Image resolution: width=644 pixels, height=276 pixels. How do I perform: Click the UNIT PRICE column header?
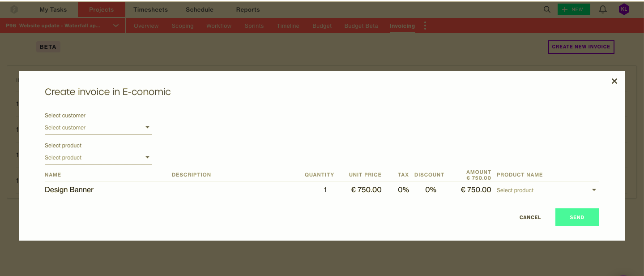[x=365, y=175]
